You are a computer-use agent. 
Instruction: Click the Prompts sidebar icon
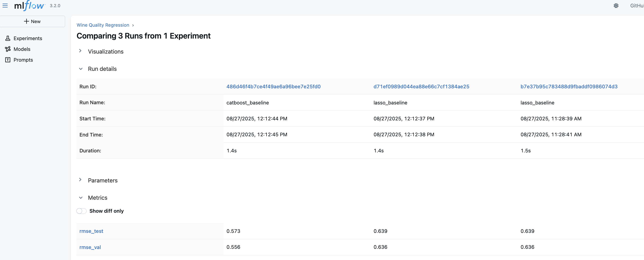tap(8, 60)
